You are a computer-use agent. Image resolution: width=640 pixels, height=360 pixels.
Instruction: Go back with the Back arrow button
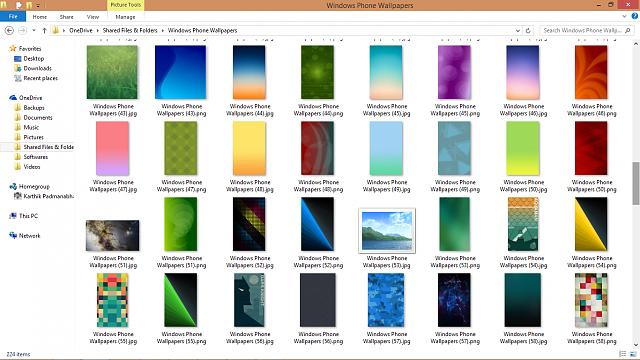9,31
